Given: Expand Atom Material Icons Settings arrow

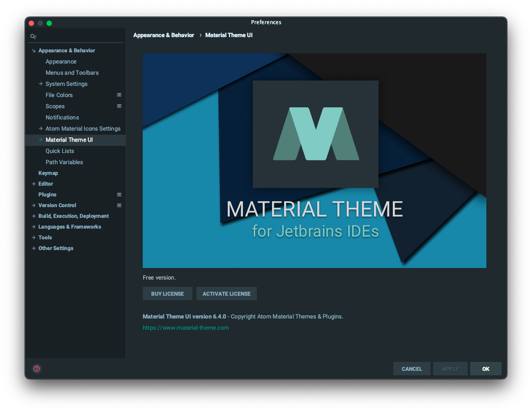Looking at the screenshot, I should [41, 128].
